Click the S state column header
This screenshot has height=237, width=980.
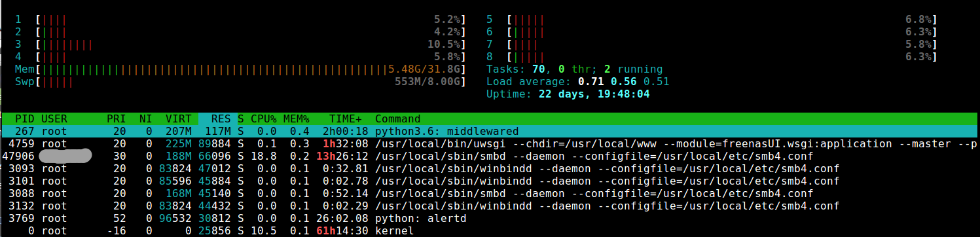pyautogui.click(x=241, y=119)
